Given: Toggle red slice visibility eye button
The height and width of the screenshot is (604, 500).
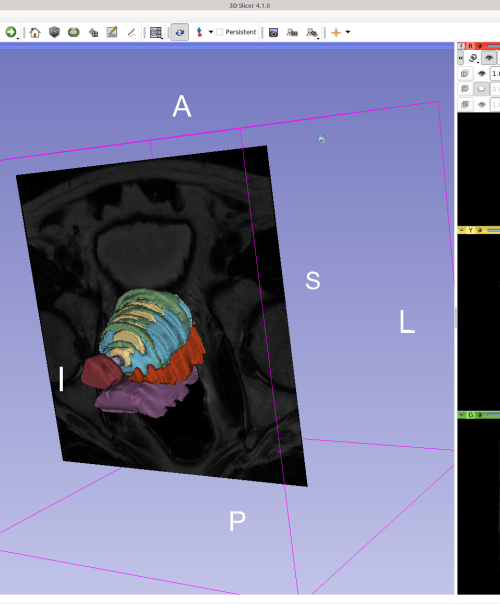Looking at the screenshot, I should click(489, 58).
